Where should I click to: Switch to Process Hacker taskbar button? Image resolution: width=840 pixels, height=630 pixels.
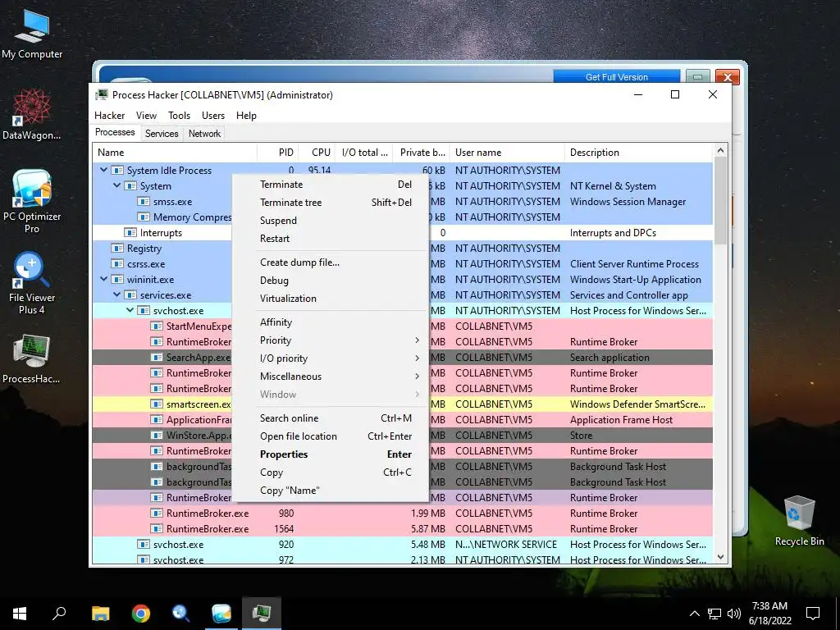tap(262, 614)
